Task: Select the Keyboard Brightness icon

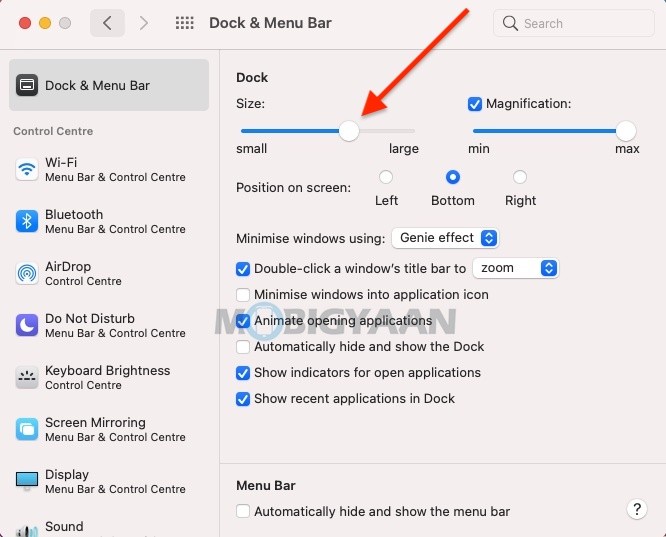Action: click(27, 377)
